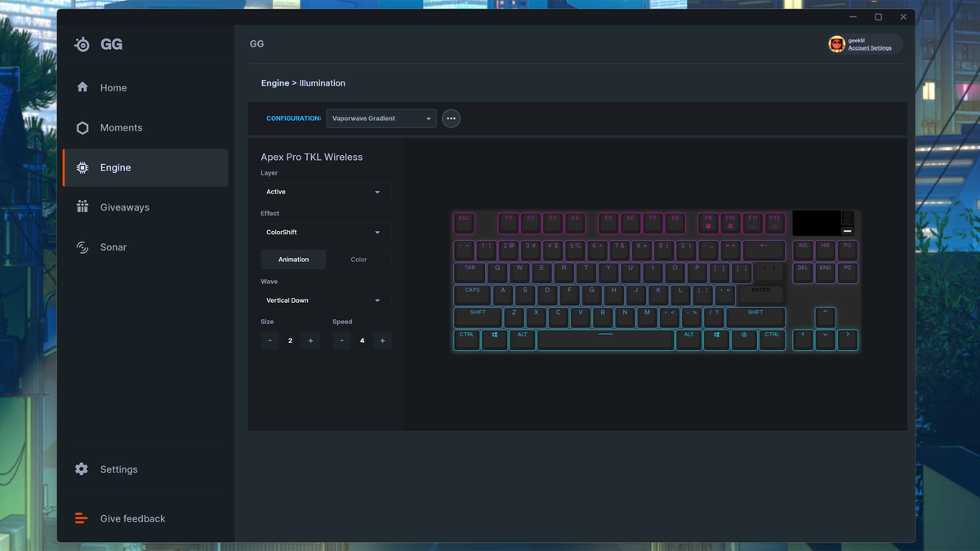Select the right Windows key on keyboard

point(716,340)
